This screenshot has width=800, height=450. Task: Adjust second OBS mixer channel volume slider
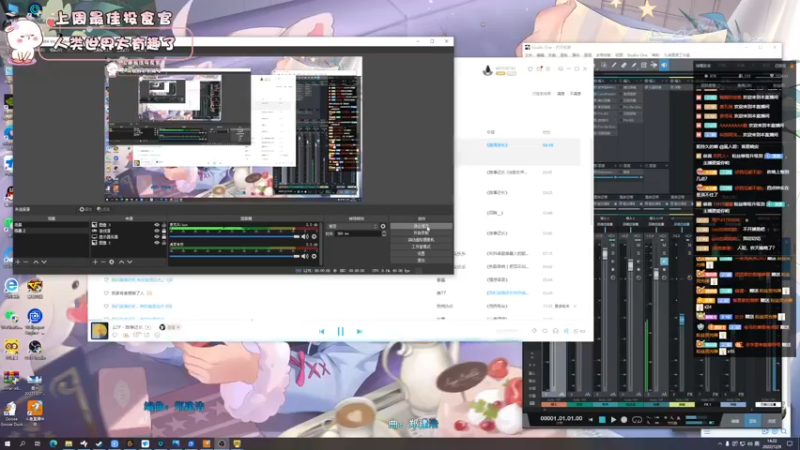pos(235,256)
